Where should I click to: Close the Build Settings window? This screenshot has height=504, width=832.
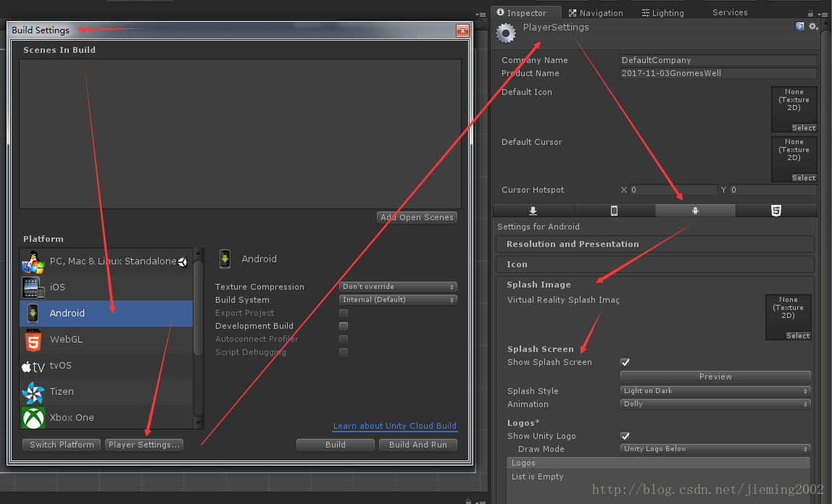pos(462,30)
